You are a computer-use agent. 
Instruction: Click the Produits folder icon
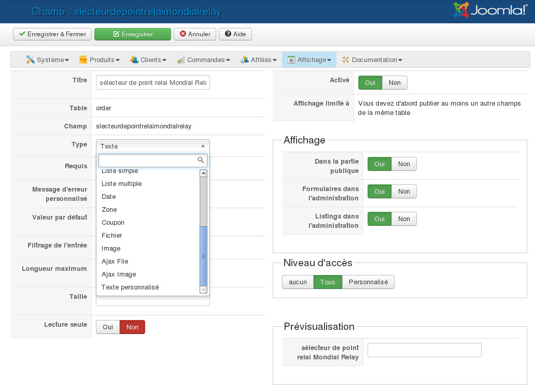tap(83, 60)
